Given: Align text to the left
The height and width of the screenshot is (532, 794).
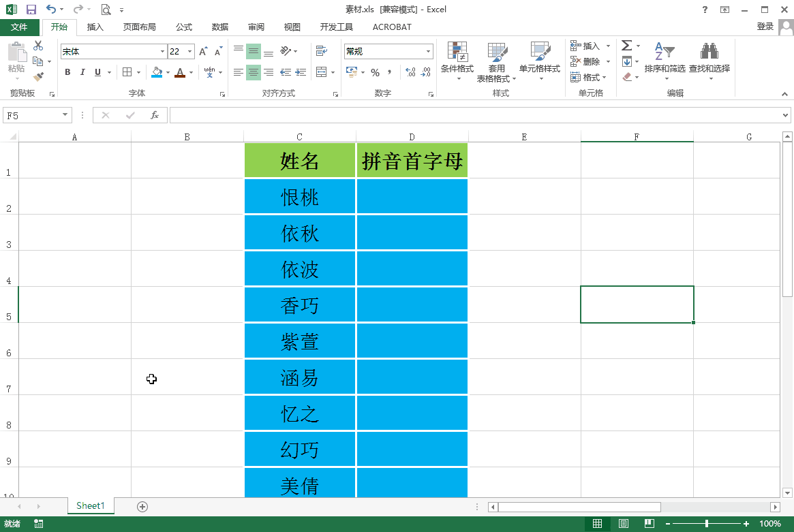Looking at the screenshot, I should [x=239, y=72].
